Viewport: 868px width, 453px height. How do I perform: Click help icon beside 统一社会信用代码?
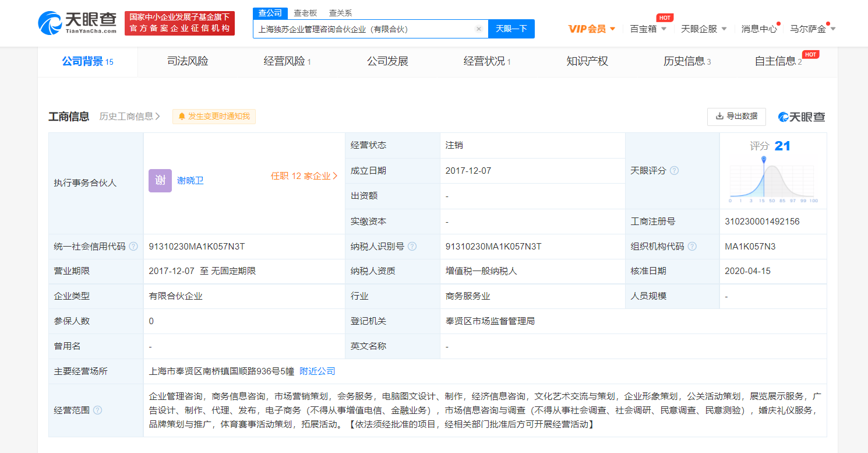tap(133, 247)
